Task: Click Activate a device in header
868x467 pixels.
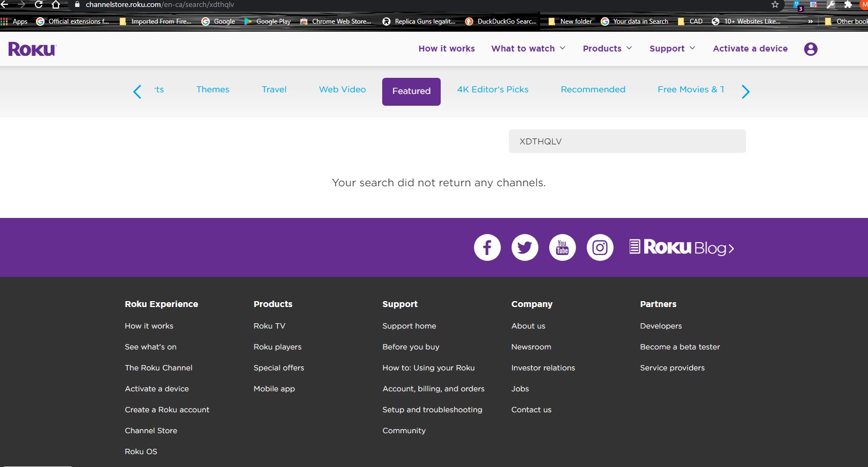Action: [750, 48]
